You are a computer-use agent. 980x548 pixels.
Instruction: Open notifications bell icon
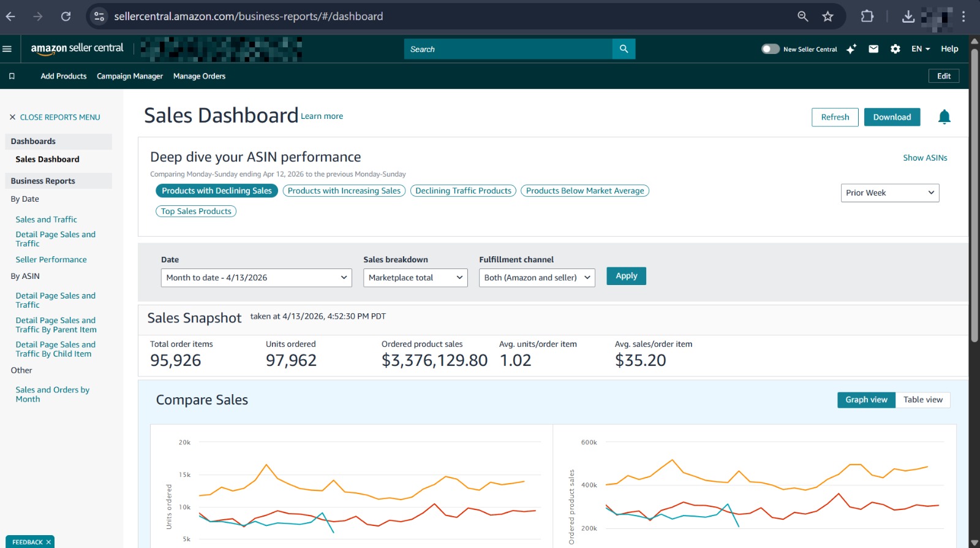pyautogui.click(x=944, y=117)
